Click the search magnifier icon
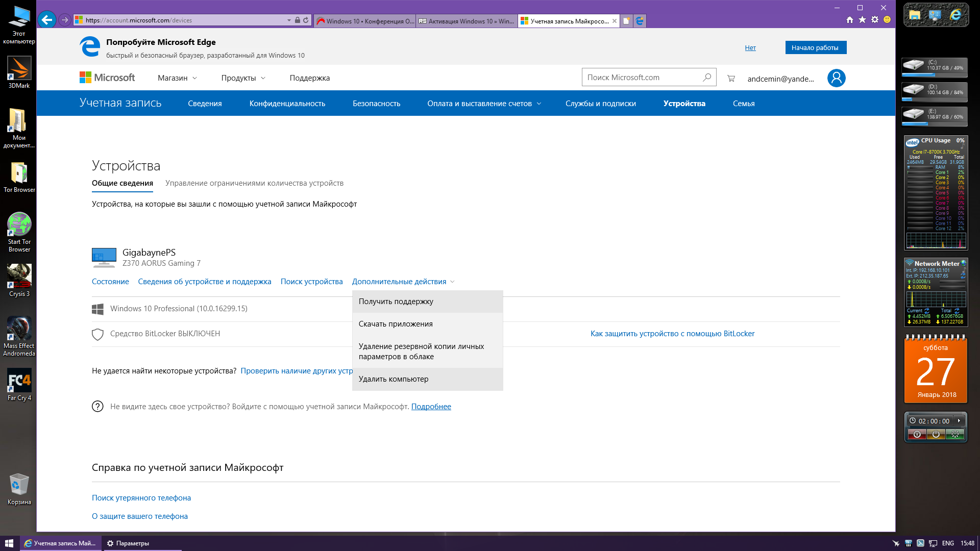The image size is (980, 551). tap(707, 78)
